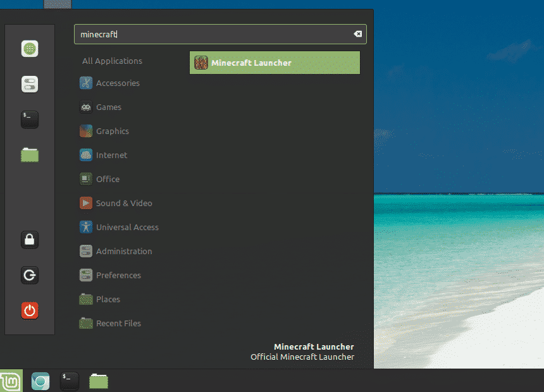
Task: Click the Lock Screen padlock icon
Action: [30, 240]
